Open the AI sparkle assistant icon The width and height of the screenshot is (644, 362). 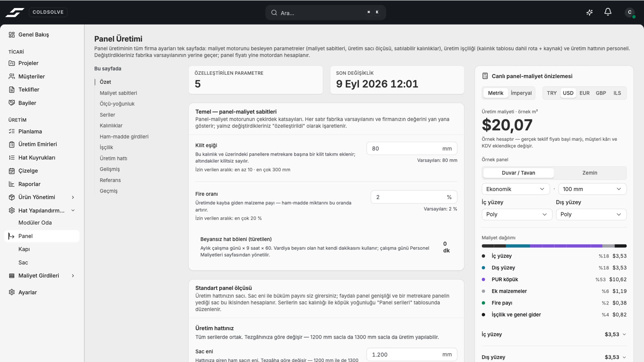click(589, 12)
